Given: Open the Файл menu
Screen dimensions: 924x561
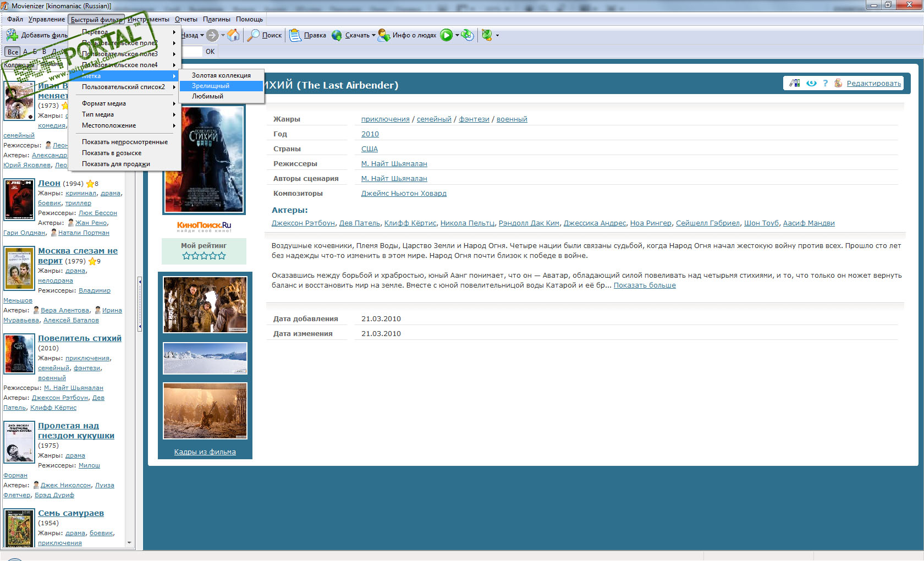Looking at the screenshot, I should [15, 19].
